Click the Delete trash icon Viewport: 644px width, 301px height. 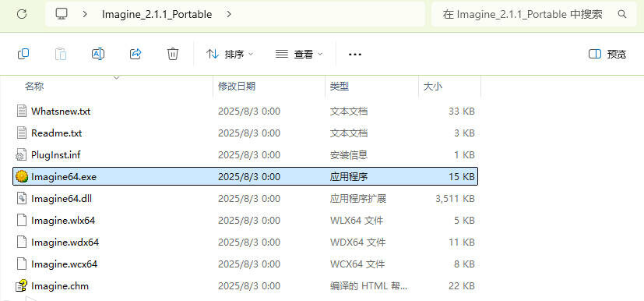173,54
